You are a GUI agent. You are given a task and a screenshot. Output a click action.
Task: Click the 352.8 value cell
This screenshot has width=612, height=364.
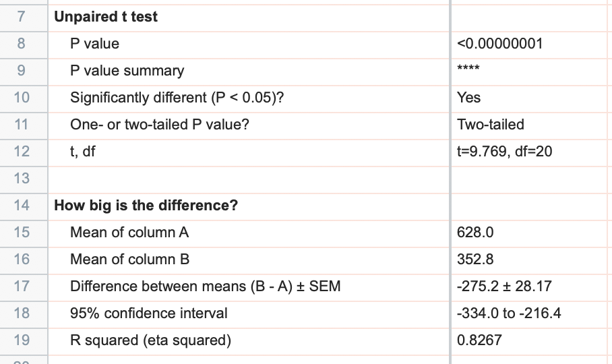pyautogui.click(x=476, y=260)
